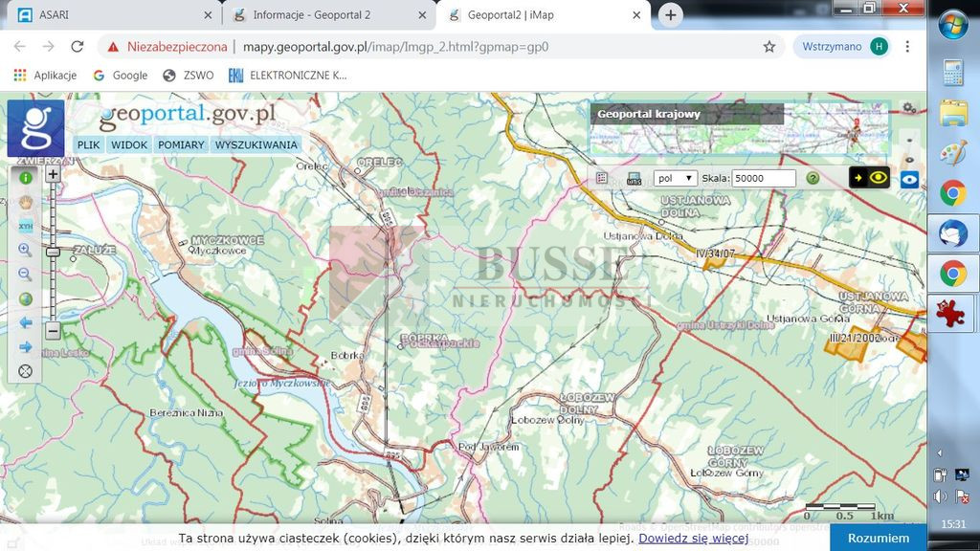Click the green help question mark icon

point(813,178)
